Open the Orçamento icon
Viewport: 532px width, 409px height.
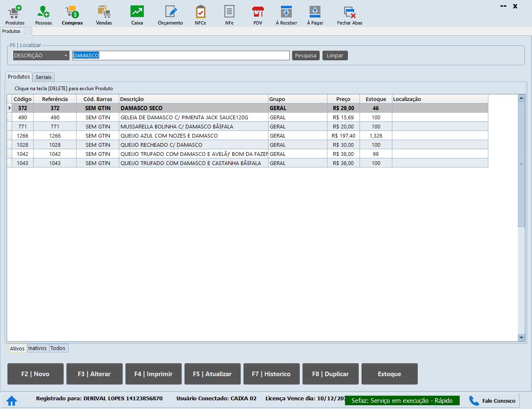pyautogui.click(x=170, y=12)
